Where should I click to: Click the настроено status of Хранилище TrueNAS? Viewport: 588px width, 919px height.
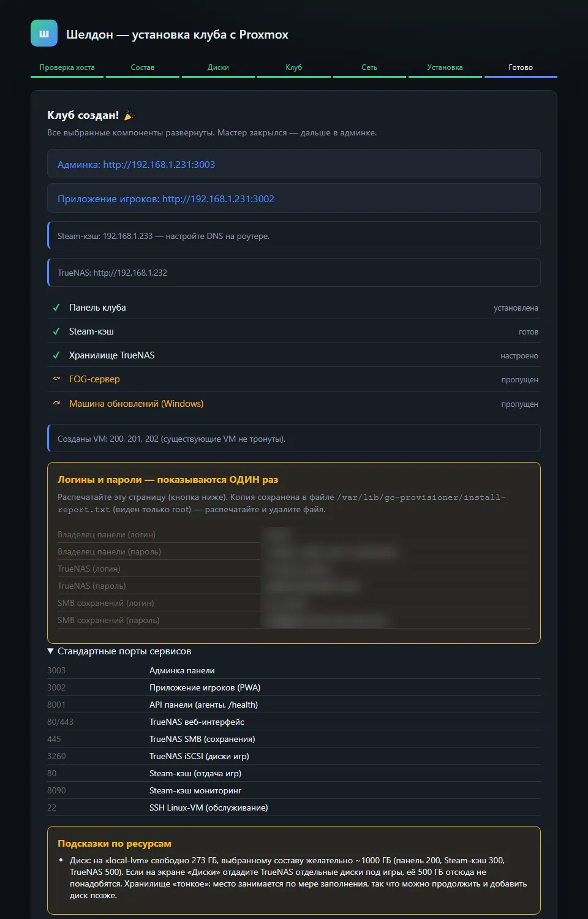coord(519,356)
